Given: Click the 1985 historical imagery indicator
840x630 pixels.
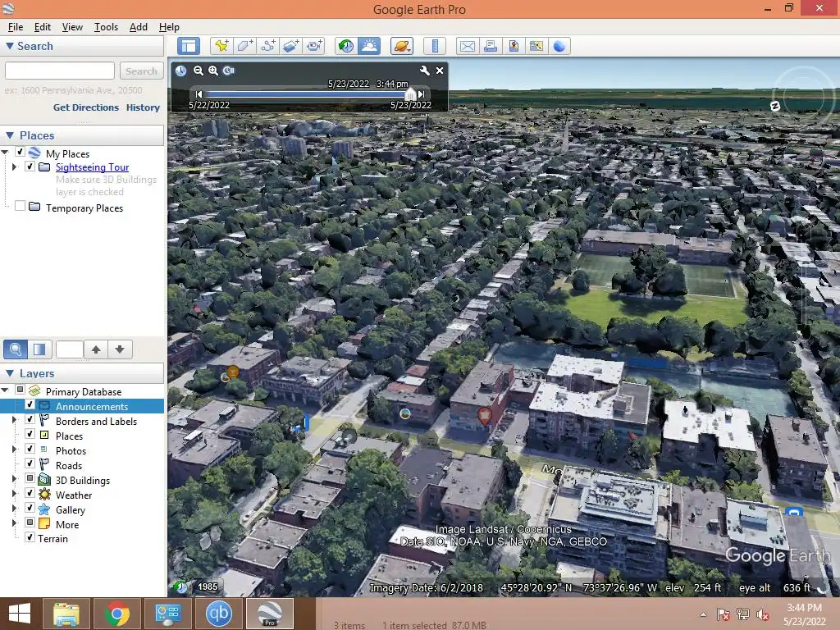Looking at the screenshot, I should click(x=208, y=587).
